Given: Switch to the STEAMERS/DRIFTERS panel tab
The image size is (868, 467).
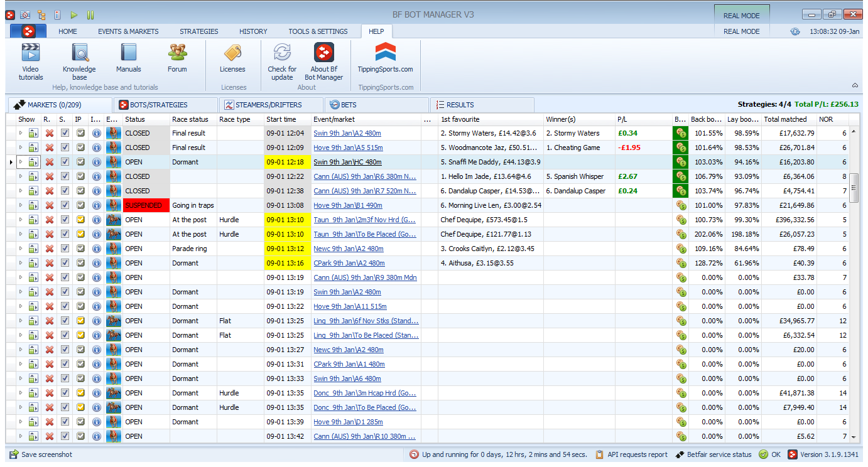Looking at the screenshot, I should pos(271,105).
